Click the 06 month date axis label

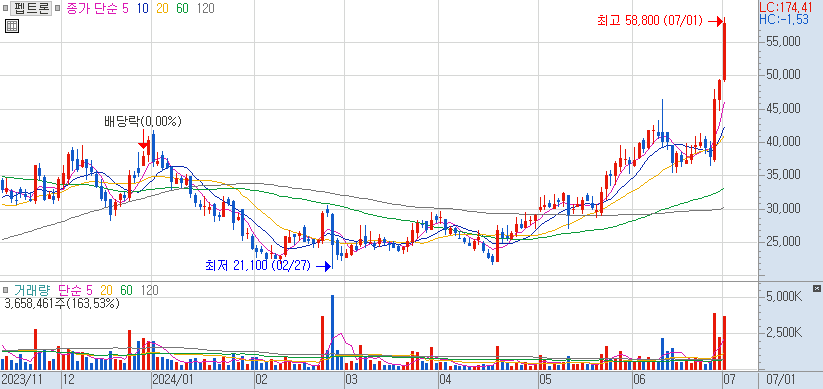pyautogui.click(x=639, y=379)
